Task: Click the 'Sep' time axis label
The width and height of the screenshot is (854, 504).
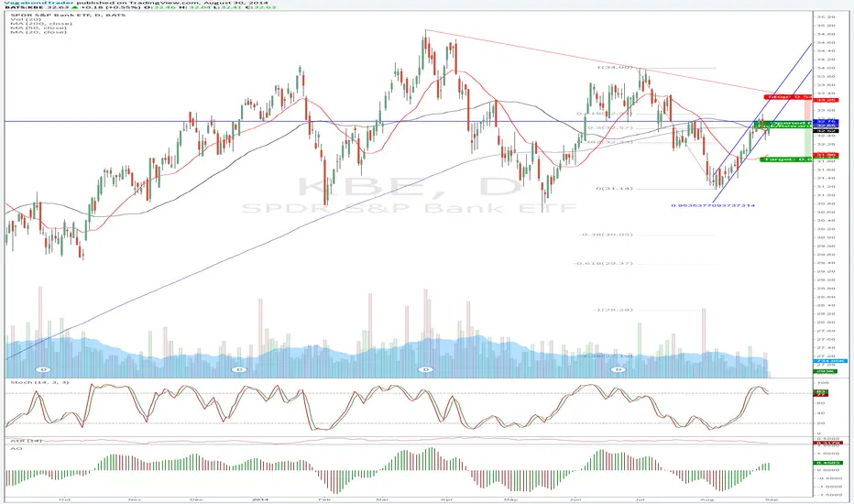Action: [772, 499]
